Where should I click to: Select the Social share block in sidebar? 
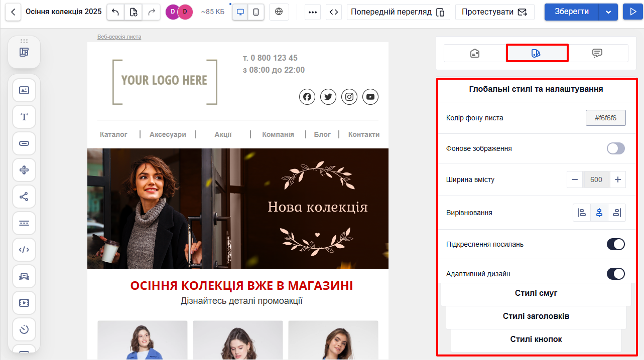(x=24, y=197)
